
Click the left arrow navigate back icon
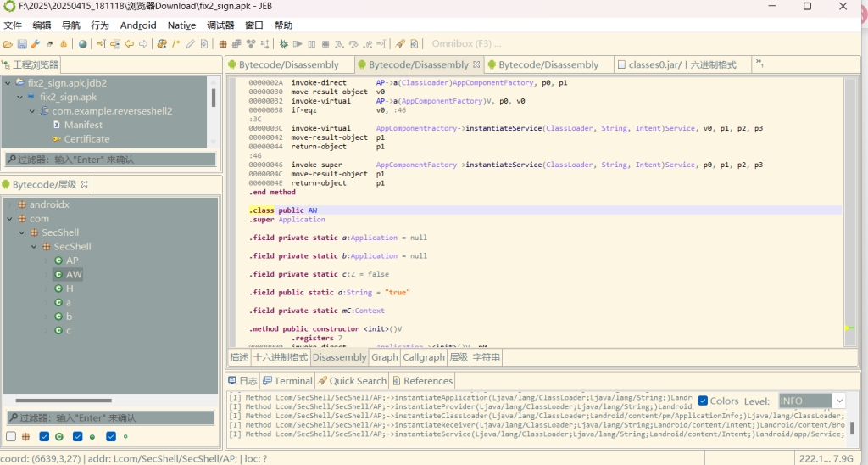point(130,44)
